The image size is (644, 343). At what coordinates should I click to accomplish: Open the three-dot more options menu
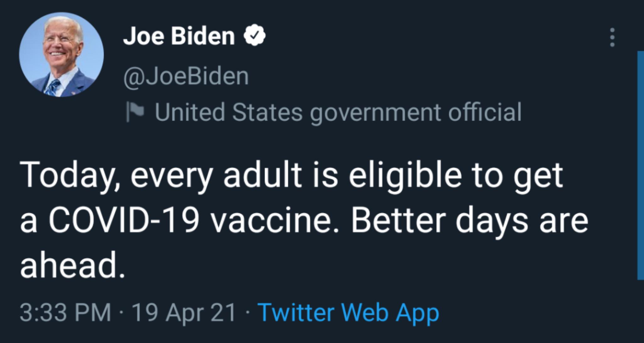[612, 37]
